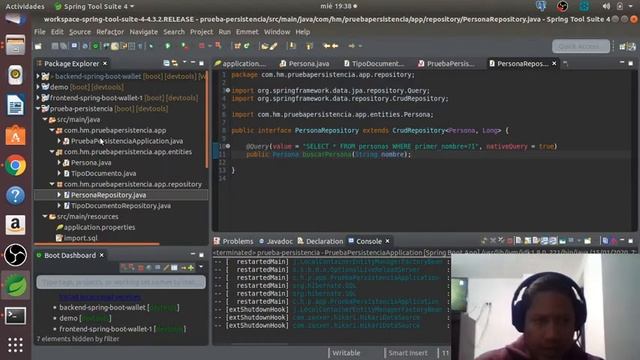Click Actividades in the top bar
The height and width of the screenshot is (360, 640).
(25, 6)
